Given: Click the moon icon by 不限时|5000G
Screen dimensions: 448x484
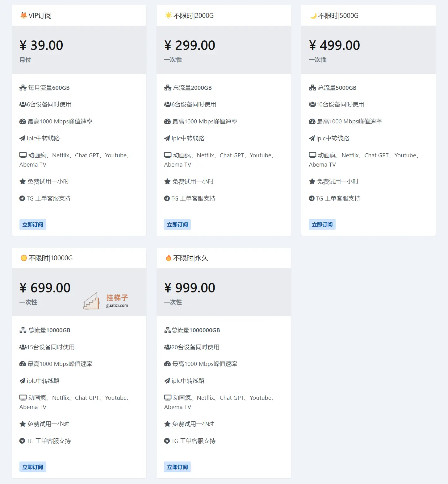Looking at the screenshot, I should (x=313, y=16).
